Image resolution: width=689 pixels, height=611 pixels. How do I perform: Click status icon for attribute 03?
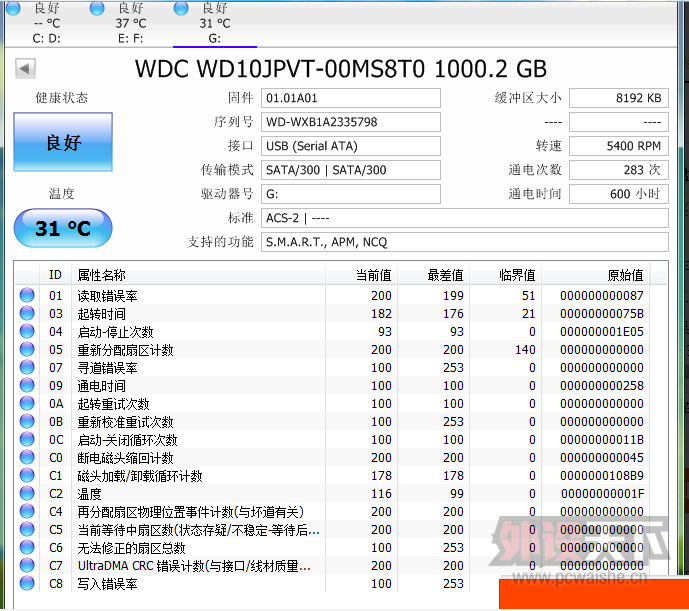[x=27, y=313]
